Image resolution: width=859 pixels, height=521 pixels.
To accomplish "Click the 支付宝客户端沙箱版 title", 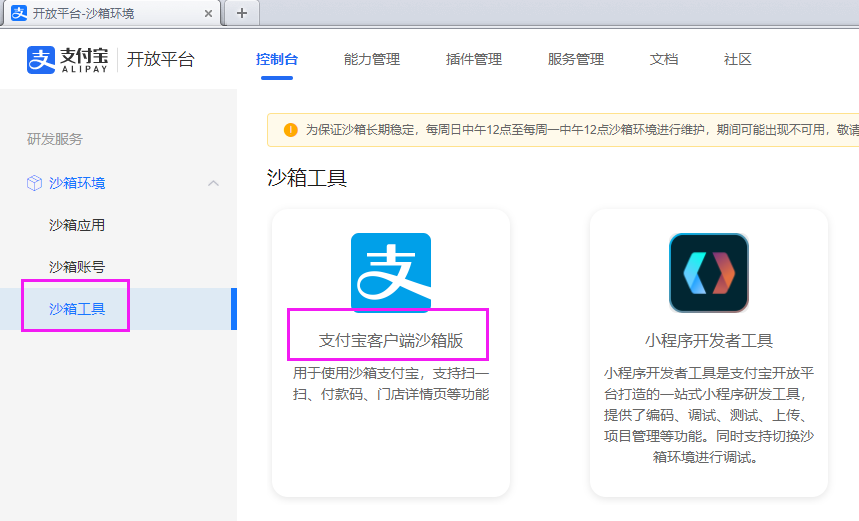I will coord(391,341).
